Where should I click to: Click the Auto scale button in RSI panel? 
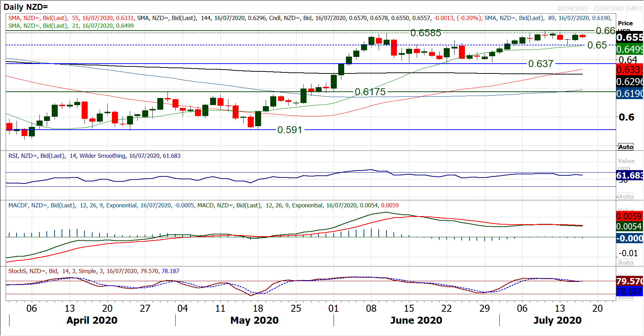626,196
